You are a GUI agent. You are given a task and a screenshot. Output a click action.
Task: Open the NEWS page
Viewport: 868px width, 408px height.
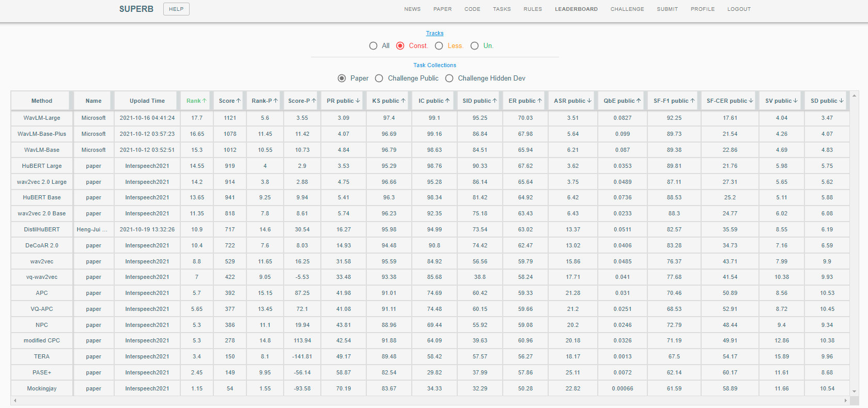coord(412,9)
